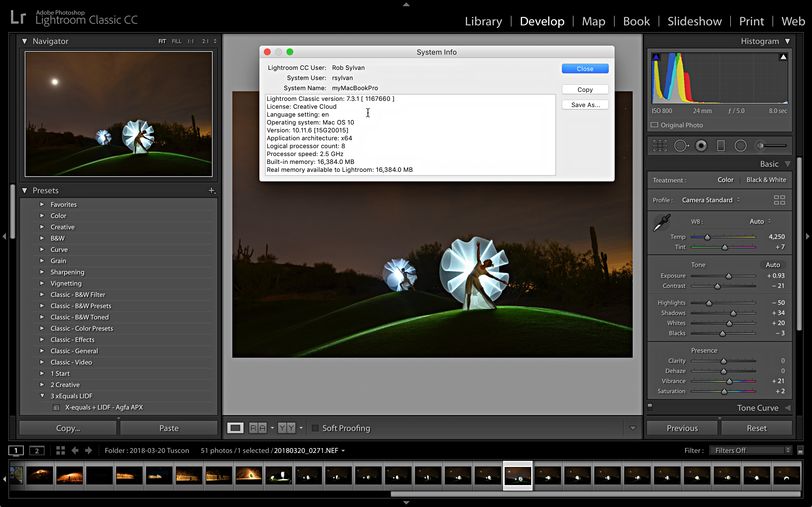Click the Copy button in System Info

584,89
